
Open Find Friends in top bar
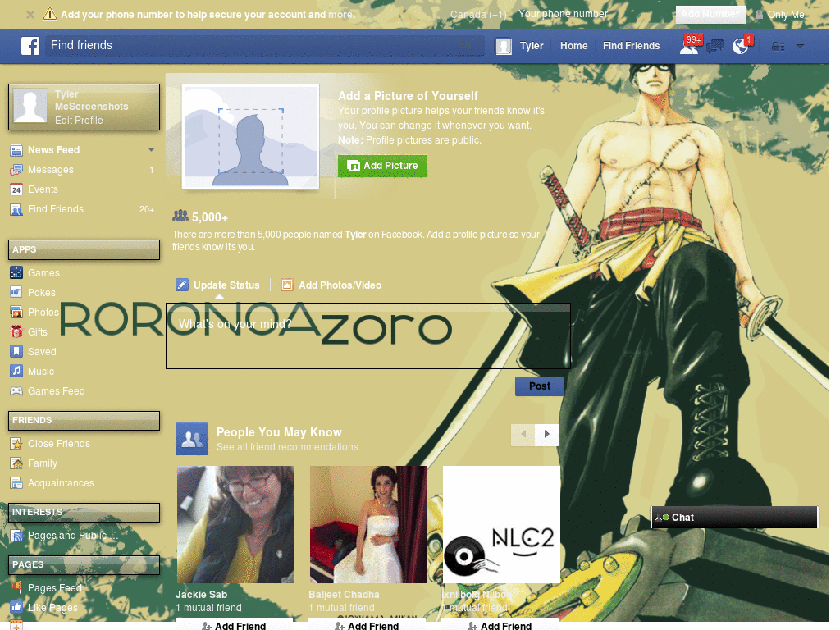(x=631, y=46)
